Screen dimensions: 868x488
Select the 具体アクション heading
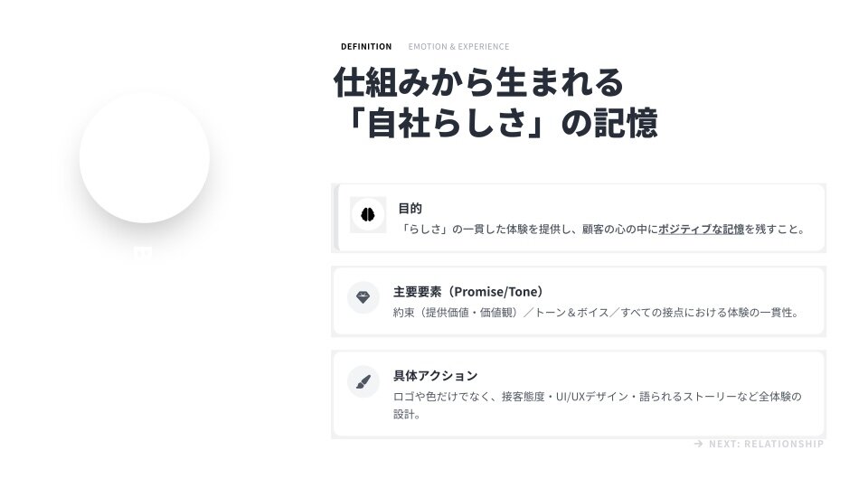(x=435, y=376)
